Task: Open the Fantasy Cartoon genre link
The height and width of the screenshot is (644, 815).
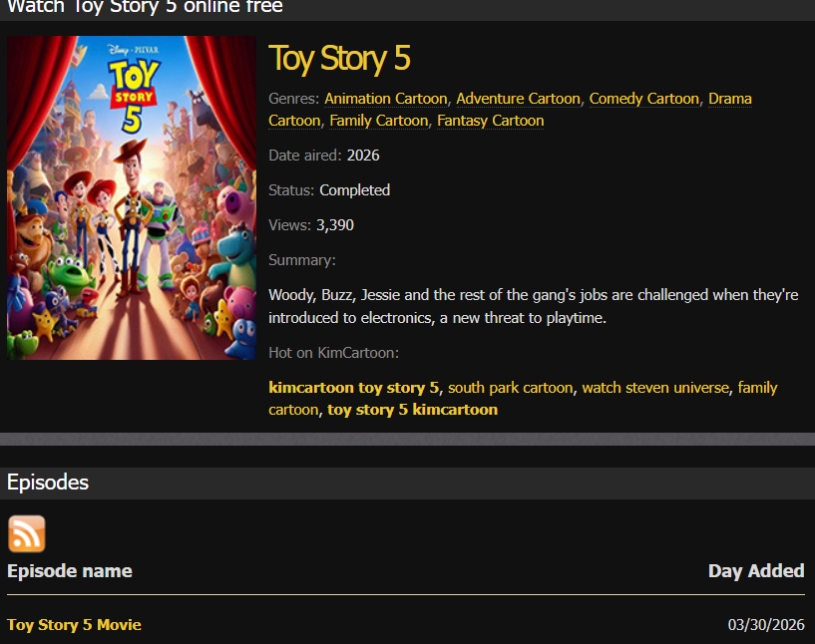Action: pyautogui.click(x=490, y=121)
